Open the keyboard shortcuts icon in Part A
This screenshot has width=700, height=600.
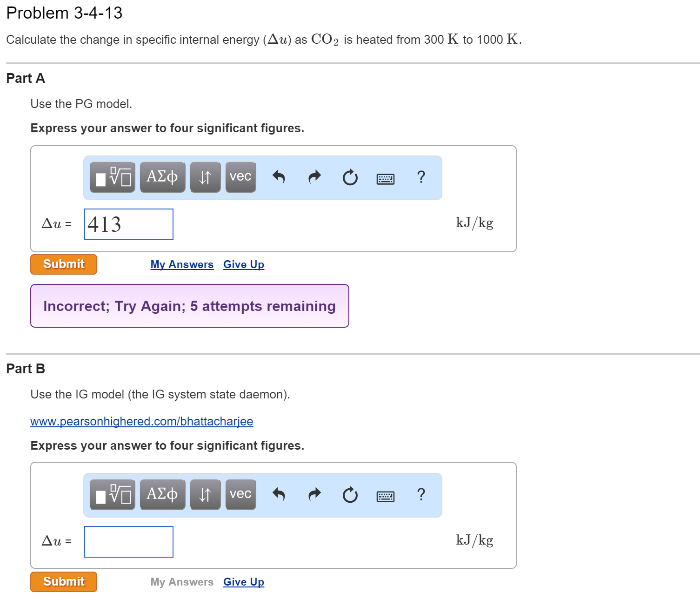click(x=386, y=178)
